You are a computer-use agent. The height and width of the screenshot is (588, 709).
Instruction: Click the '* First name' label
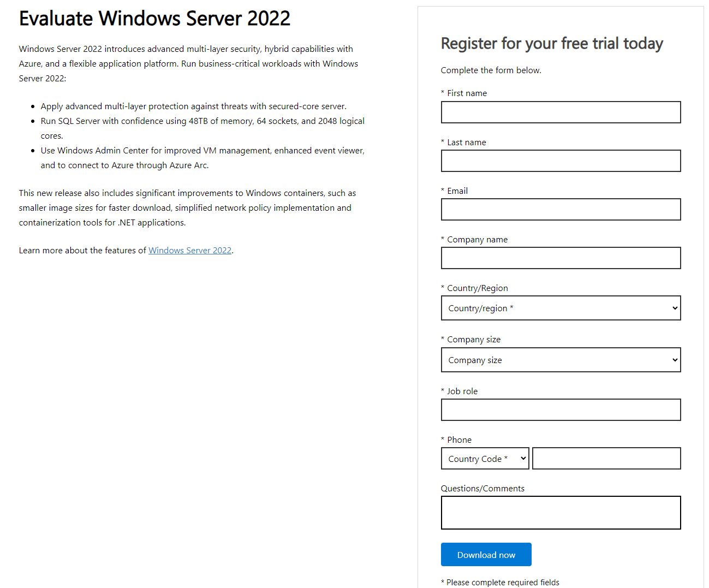coord(464,93)
